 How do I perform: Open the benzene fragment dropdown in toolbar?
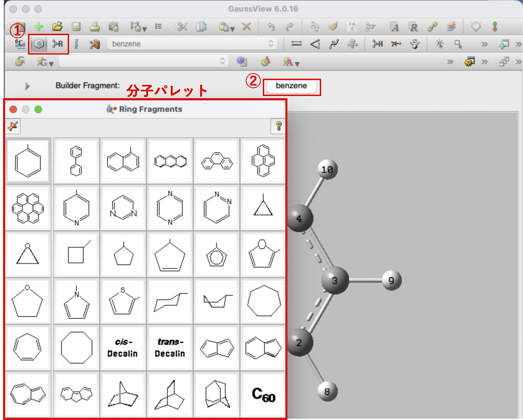191,44
